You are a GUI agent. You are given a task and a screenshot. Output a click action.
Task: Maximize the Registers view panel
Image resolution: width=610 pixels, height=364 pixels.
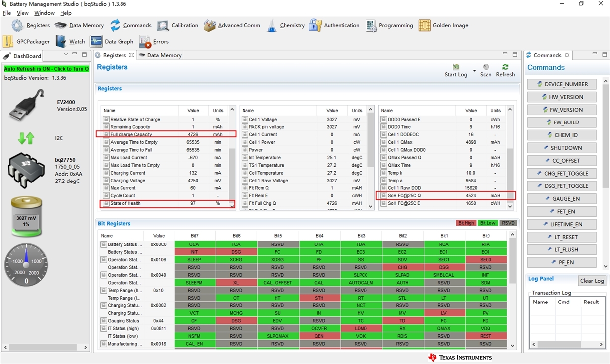(515, 54)
